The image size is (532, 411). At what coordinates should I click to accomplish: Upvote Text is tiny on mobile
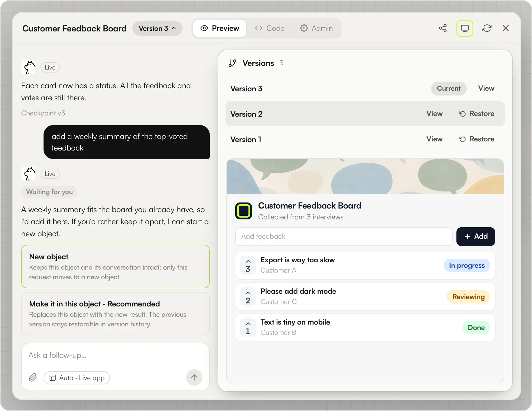[x=248, y=327]
